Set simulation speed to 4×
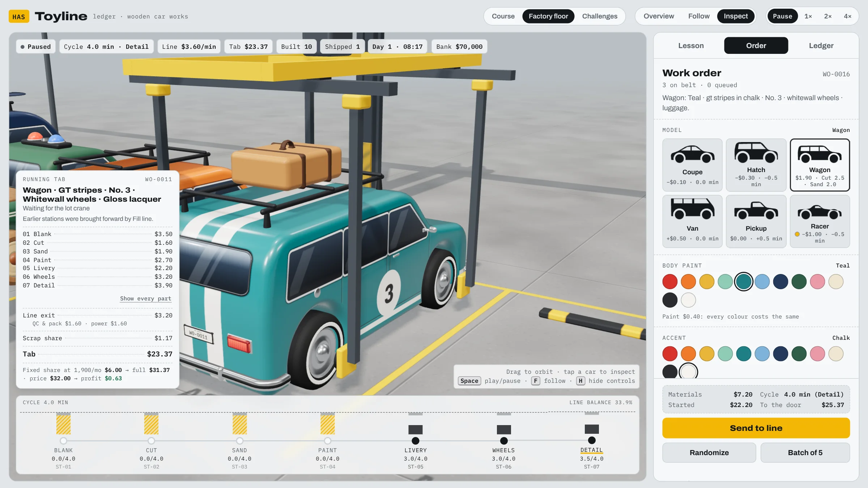Viewport: 868px width, 488px height. (847, 16)
